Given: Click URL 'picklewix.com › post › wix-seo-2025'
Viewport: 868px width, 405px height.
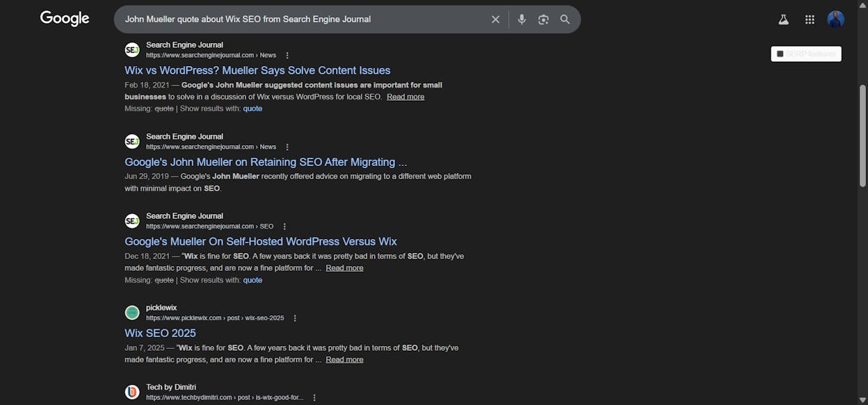Looking at the screenshot, I should 215,318.
